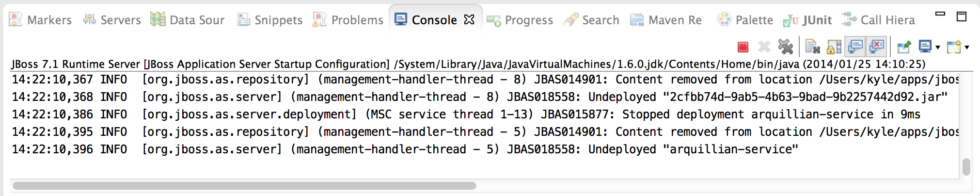Screen dimensions: 980x196
Task: Remove all terminated launches from console
Action: pos(785,47)
